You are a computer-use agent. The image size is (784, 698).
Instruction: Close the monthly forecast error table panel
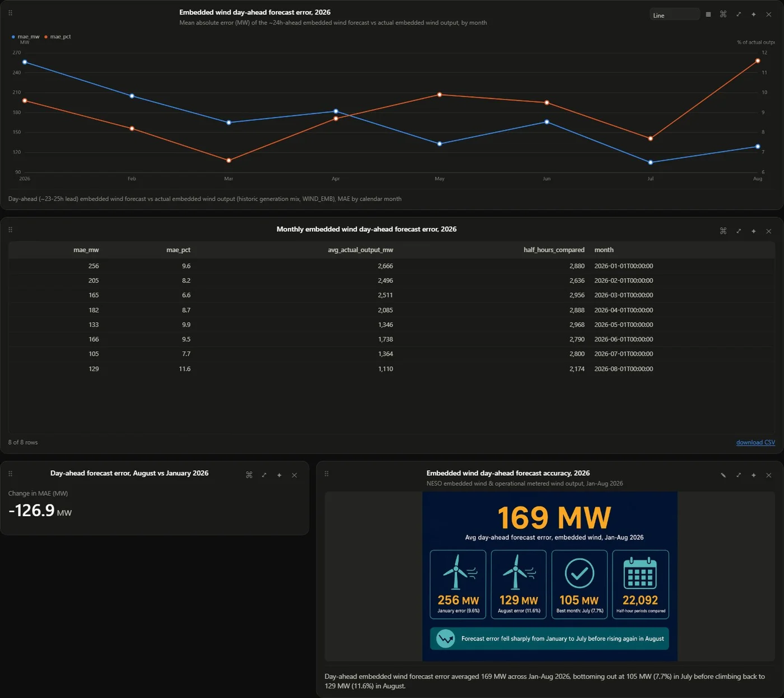[769, 231]
